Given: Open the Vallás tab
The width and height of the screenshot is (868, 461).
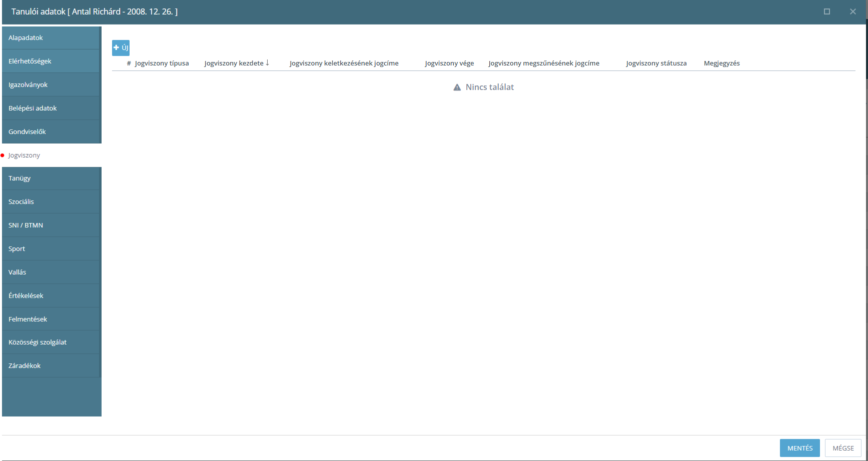Looking at the screenshot, I should pyautogui.click(x=52, y=272).
